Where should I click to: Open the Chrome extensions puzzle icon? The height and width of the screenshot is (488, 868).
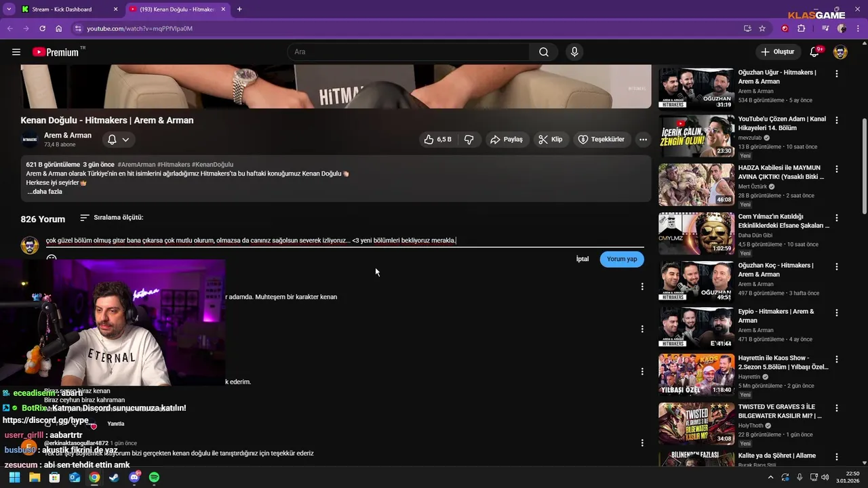[x=802, y=28]
